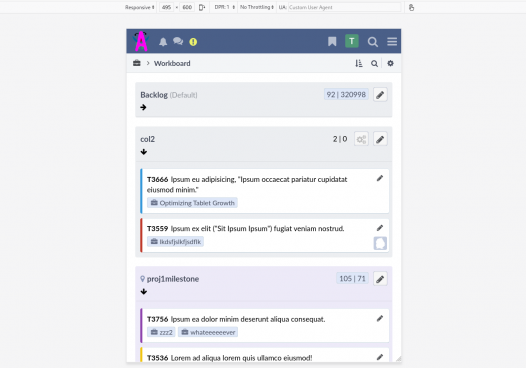526x368 pixels.
Task: Open the messages chat bubbles icon
Action: [178, 41]
